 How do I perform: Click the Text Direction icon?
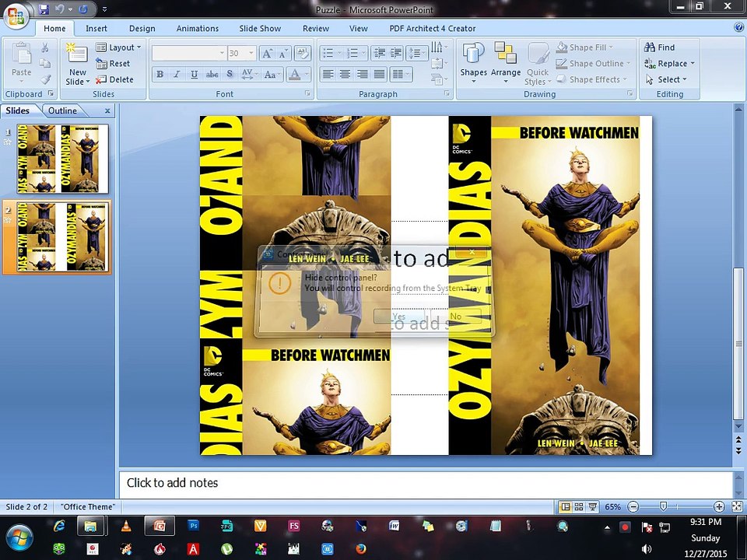tap(439, 47)
